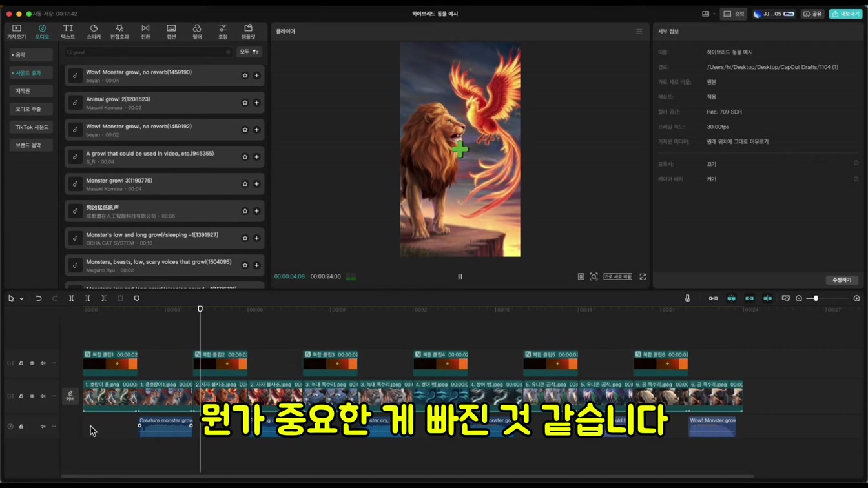The width and height of the screenshot is (868, 488).
Task: Open the 조정 adjustment tab
Action: (x=223, y=32)
